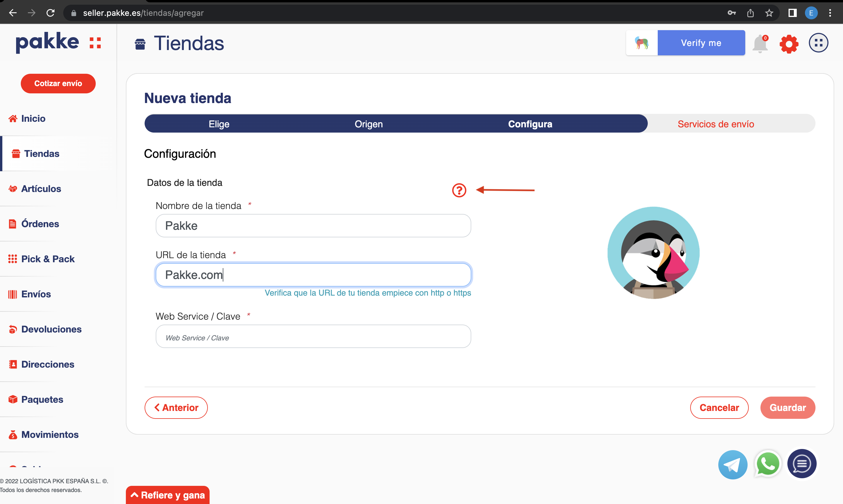
Task: Click the Cancelar button
Action: click(719, 407)
